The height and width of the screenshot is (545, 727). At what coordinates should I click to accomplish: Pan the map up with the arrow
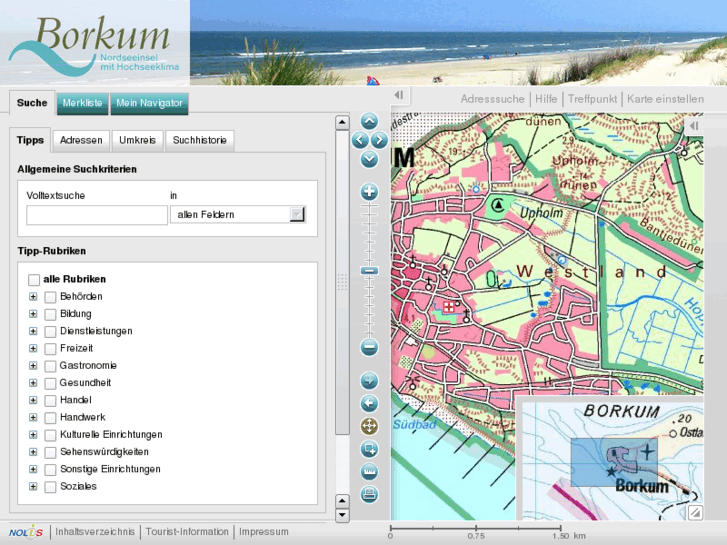[x=369, y=122]
